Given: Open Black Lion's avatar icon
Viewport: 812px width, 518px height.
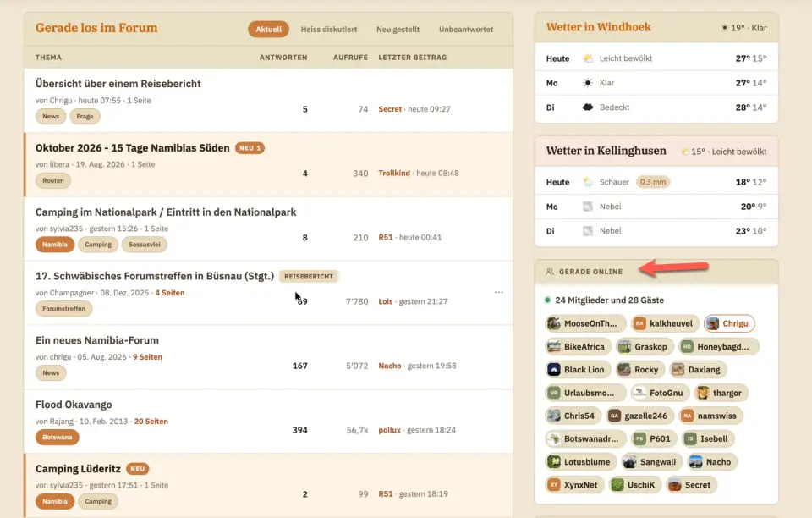Looking at the screenshot, I should pyautogui.click(x=553, y=370).
